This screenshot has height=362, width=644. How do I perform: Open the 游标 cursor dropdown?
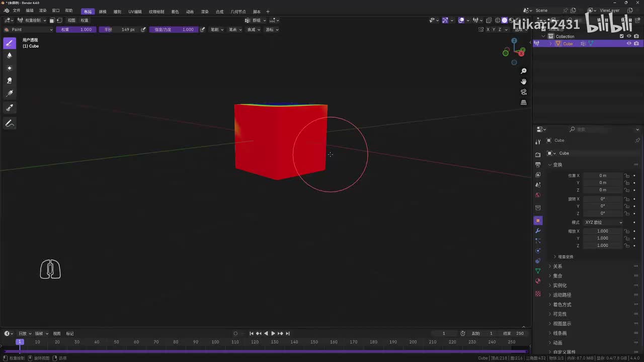(271, 30)
